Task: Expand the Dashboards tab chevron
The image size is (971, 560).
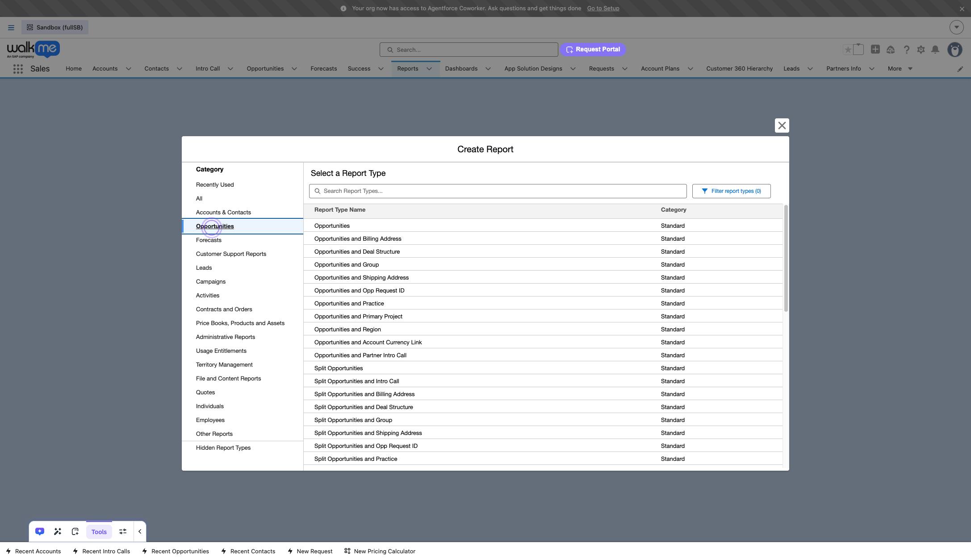Action: (x=488, y=69)
